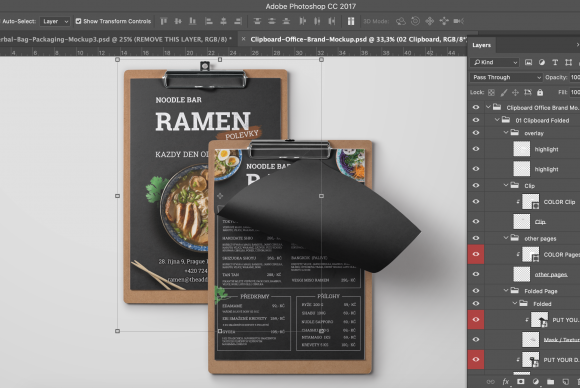Screen dimensions: 580x388
Task: Open the Kind filter dropdown
Action: [495, 63]
